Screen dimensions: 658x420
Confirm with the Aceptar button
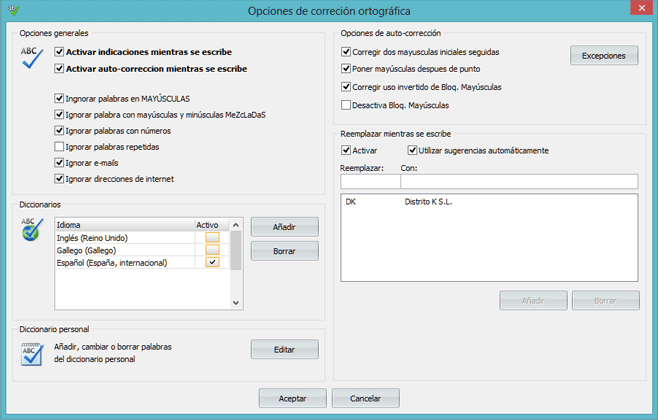point(292,398)
